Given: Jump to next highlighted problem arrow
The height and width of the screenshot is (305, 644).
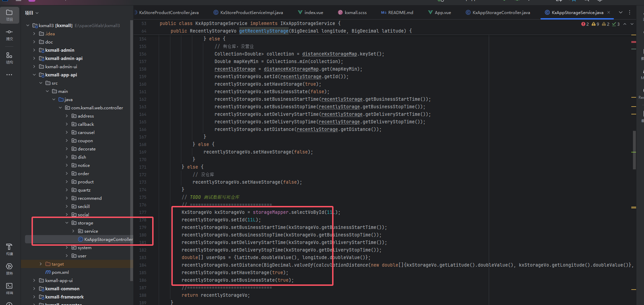Looking at the screenshot, I should [632, 24].
